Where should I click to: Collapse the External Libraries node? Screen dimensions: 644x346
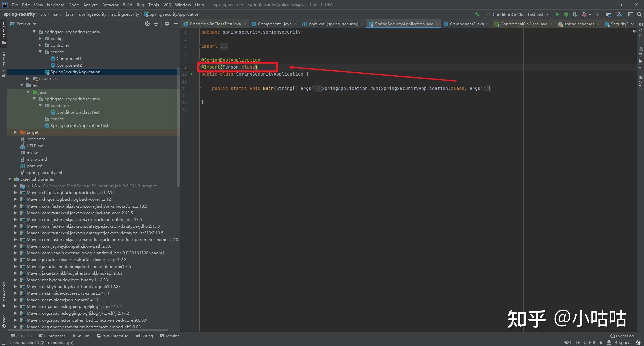(x=10, y=179)
